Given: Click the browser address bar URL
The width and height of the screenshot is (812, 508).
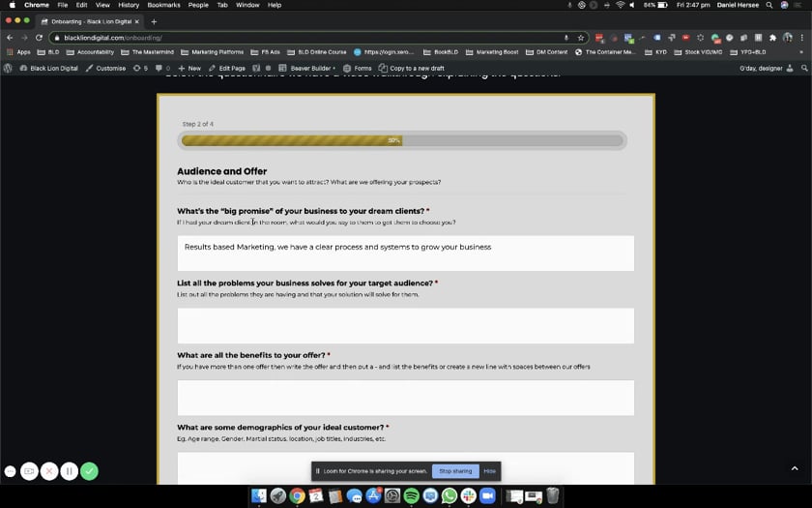Looking at the screenshot, I should [x=113, y=38].
